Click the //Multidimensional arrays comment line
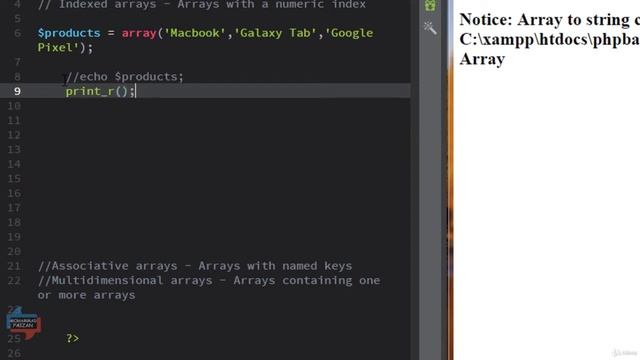Screen dimensions: 640x360 coord(209,287)
